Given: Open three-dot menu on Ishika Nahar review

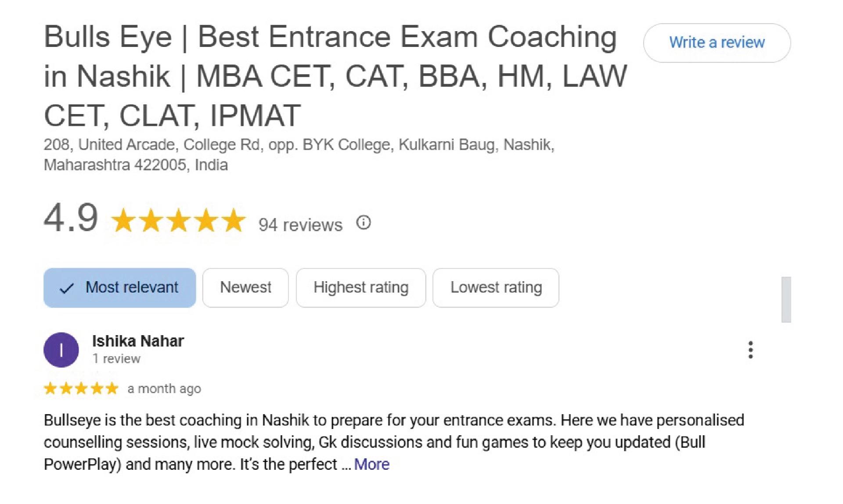Looking at the screenshot, I should (x=750, y=350).
